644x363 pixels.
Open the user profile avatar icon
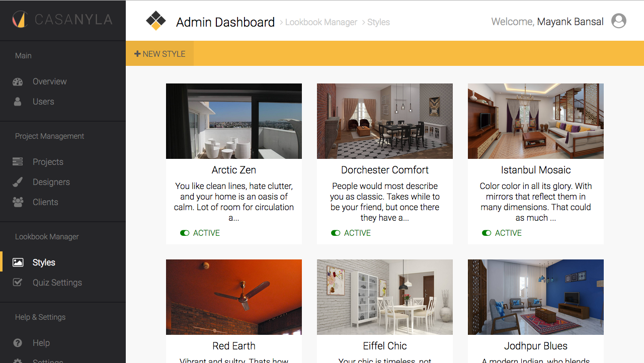[x=619, y=21]
